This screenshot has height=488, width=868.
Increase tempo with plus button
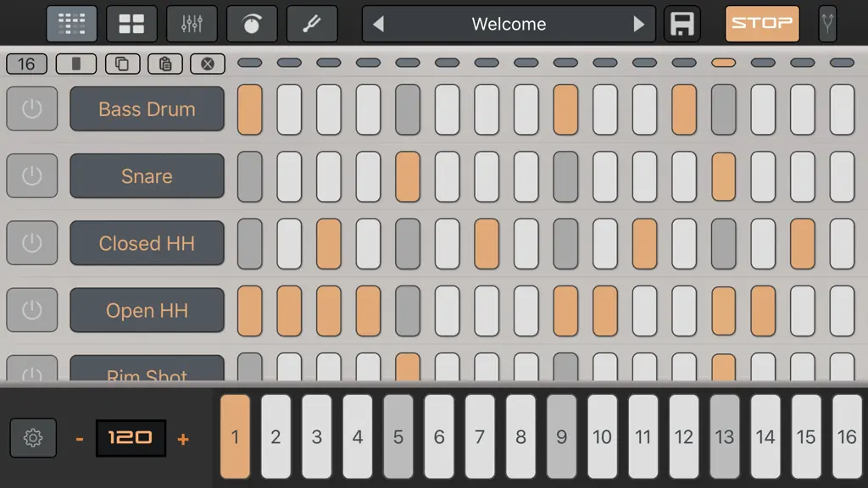[x=183, y=439]
